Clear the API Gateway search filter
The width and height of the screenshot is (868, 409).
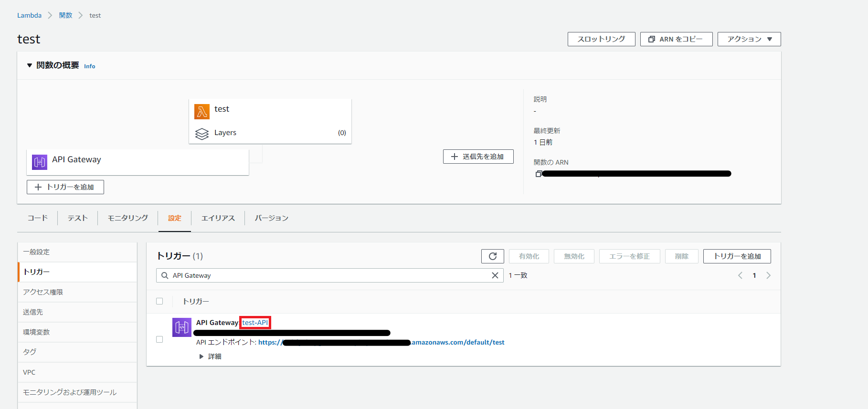(x=495, y=275)
